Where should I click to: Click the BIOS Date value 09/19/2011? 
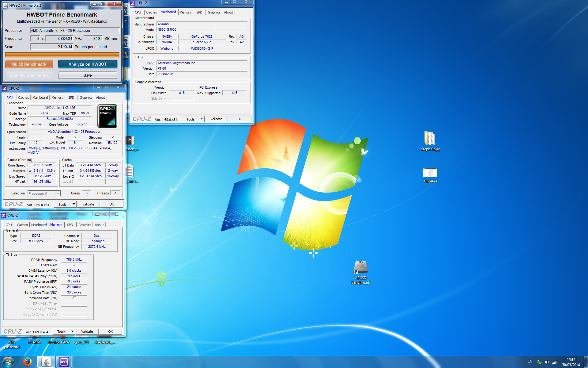pyautogui.click(x=202, y=74)
